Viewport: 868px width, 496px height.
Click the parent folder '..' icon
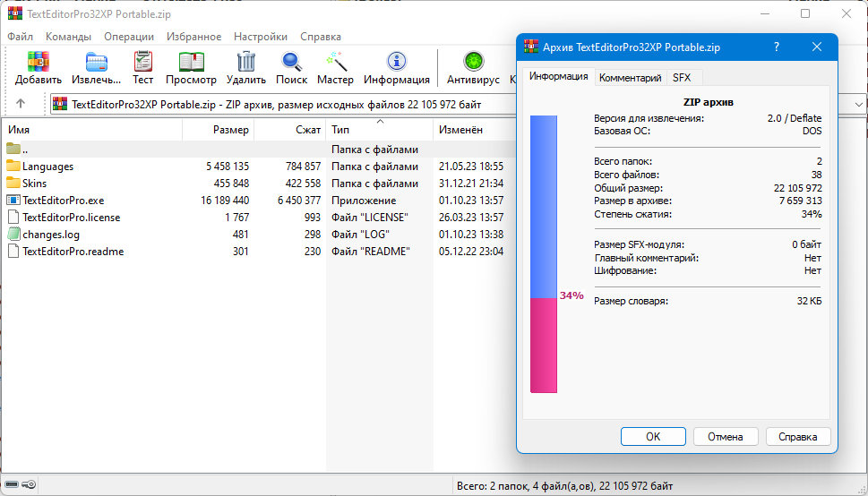(x=13, y=149)
